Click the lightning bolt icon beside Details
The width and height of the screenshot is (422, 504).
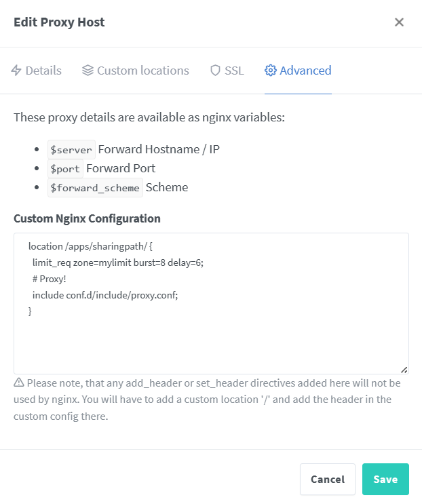16,71
